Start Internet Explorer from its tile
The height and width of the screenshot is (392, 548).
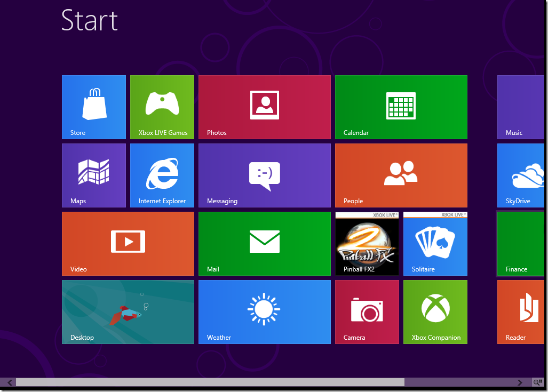pos(162,175)
